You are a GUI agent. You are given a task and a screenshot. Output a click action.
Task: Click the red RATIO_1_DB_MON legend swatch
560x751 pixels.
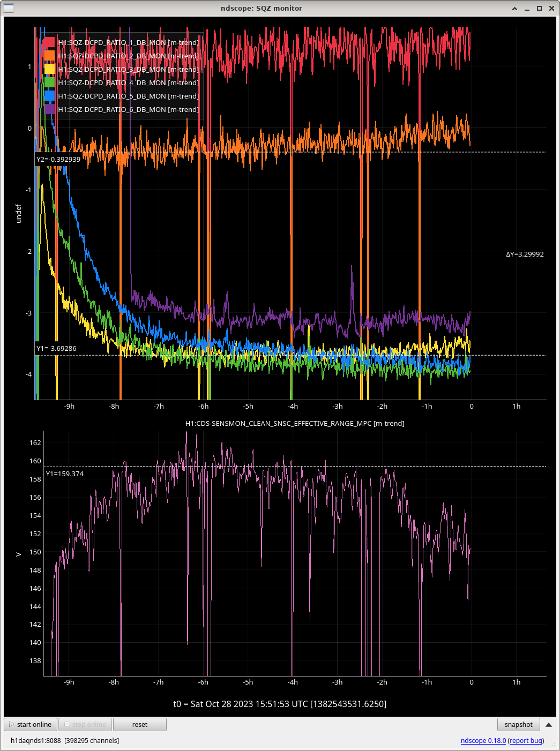[49, 42]
